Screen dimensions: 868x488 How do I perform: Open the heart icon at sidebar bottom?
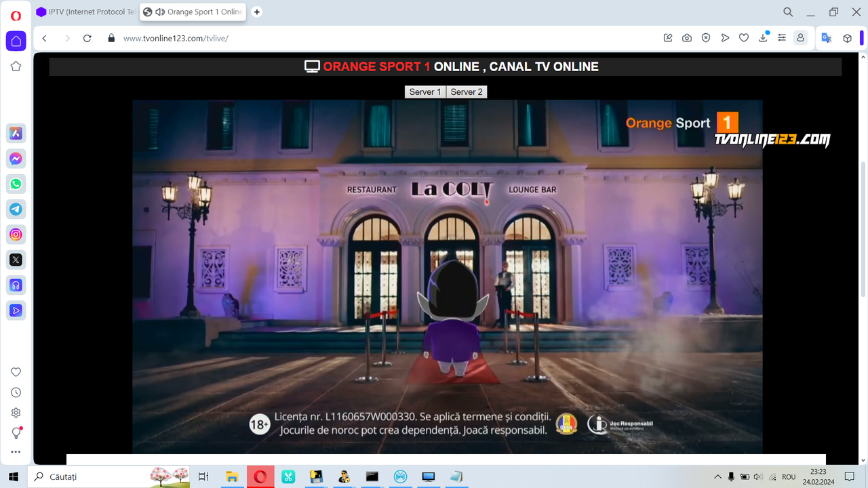[x=16, y=372]
